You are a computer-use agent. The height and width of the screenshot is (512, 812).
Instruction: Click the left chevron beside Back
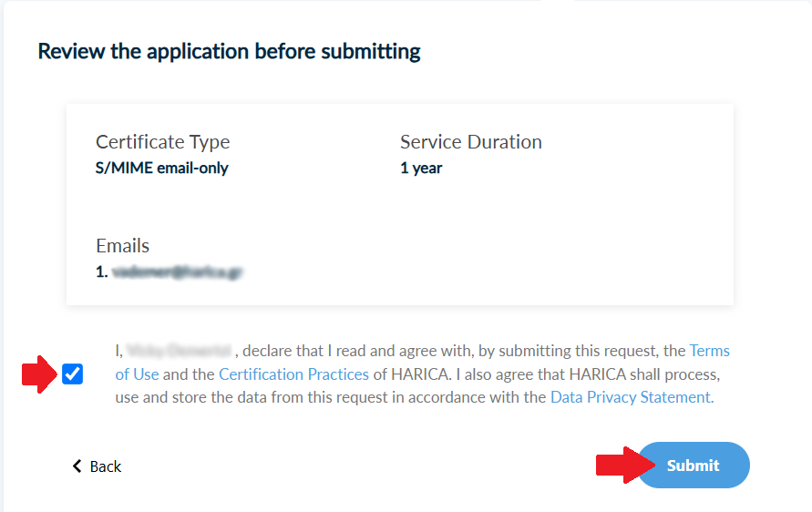tap(77, 466)
